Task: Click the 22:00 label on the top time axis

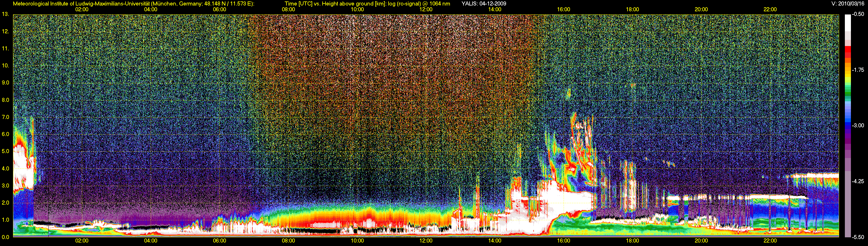Action: pyautogui.click(x=770, y=10)
